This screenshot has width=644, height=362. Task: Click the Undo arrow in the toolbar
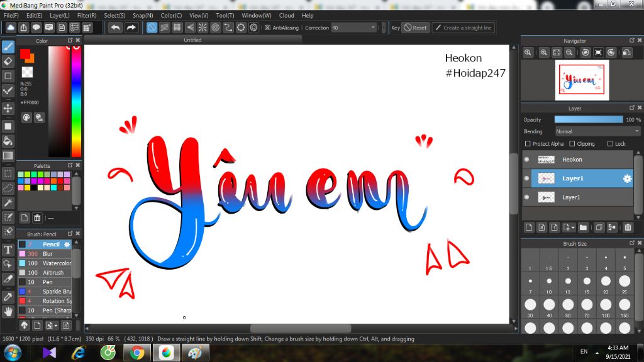(115, 28)
